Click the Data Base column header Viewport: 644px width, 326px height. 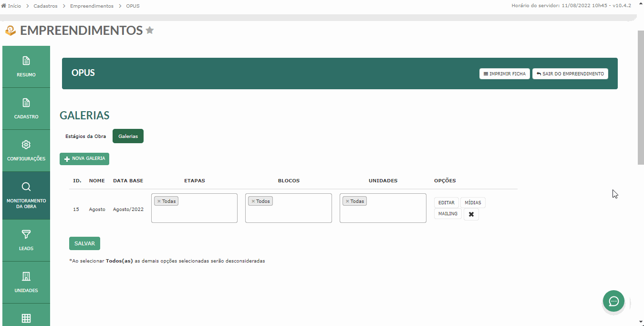pos(128,181)
